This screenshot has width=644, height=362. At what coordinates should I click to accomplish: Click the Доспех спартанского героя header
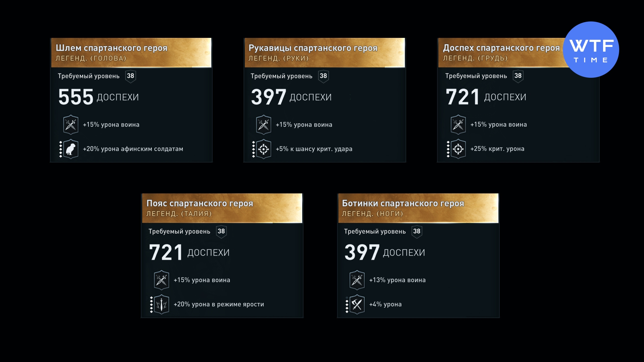pos(501,48)
